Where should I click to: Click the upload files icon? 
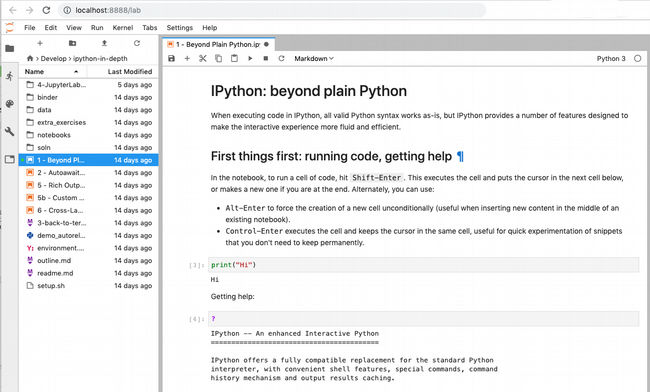[x=104, y=43]
